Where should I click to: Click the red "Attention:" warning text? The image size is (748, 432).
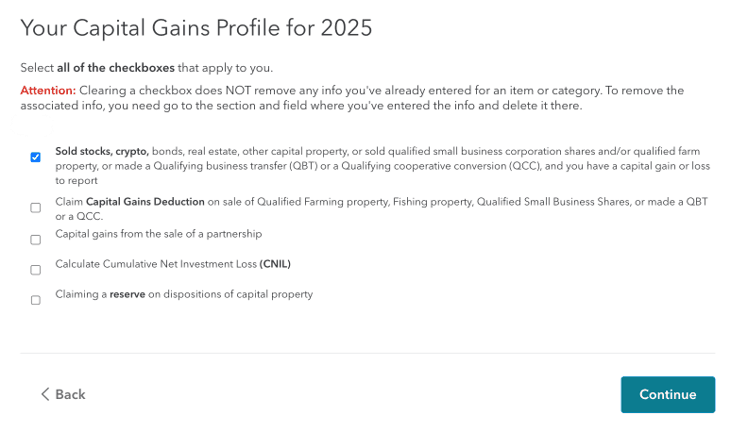point(48,91)
